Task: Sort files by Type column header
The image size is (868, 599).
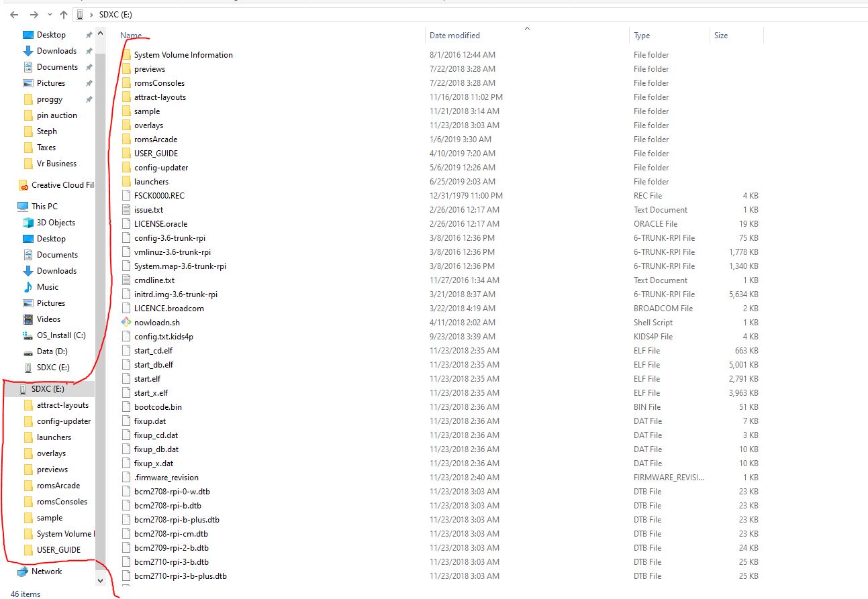Action: 642,36
